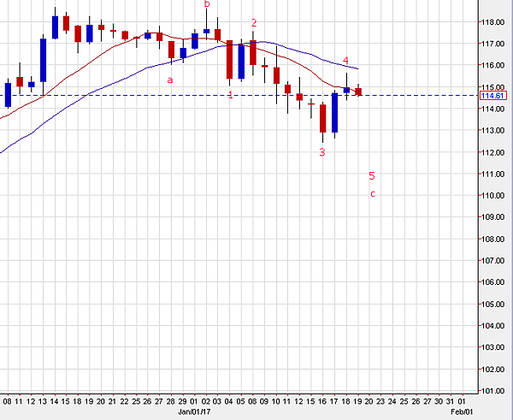This screenshot has width=513, height=420.
Task: Click the Feb/01 month label
Action: [x=462, y=411]
